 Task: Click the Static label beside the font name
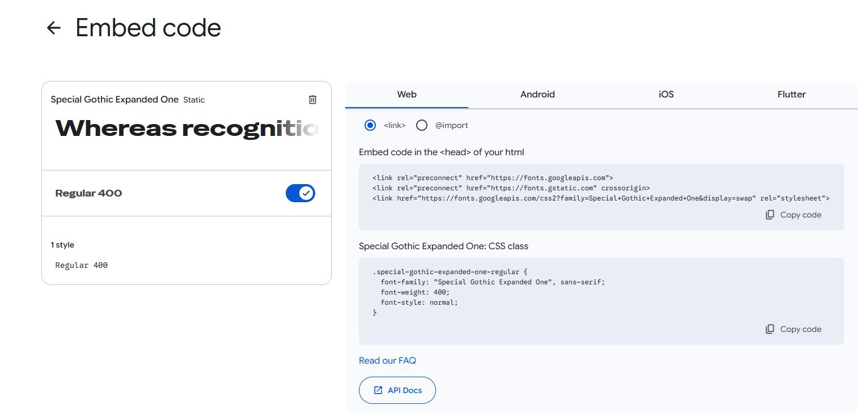point(194,100)
